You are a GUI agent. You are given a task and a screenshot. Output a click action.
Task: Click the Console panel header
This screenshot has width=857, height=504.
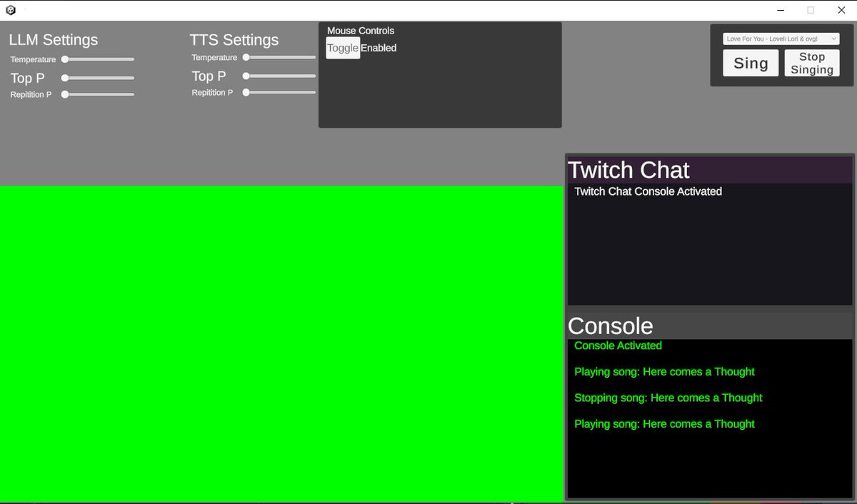pos(710,326)
